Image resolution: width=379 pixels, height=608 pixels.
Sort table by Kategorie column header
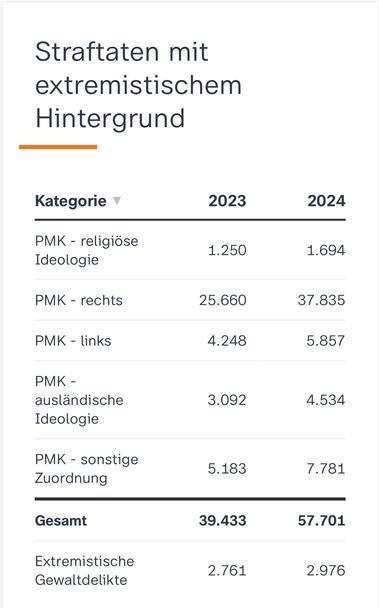(71, 201)
